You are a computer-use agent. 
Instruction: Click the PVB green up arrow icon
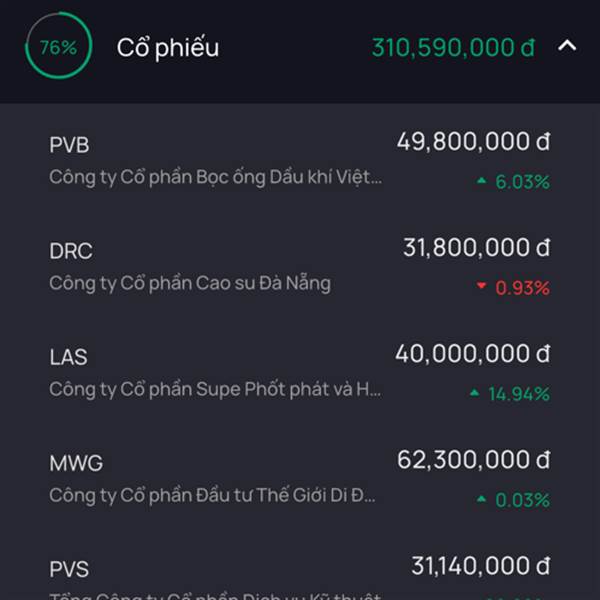pos(482,181)
